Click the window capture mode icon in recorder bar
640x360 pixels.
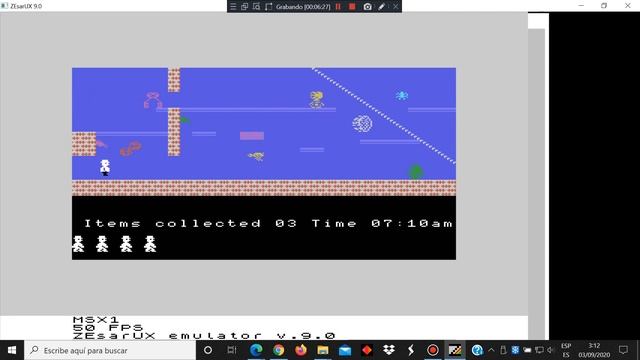point(244,7)
